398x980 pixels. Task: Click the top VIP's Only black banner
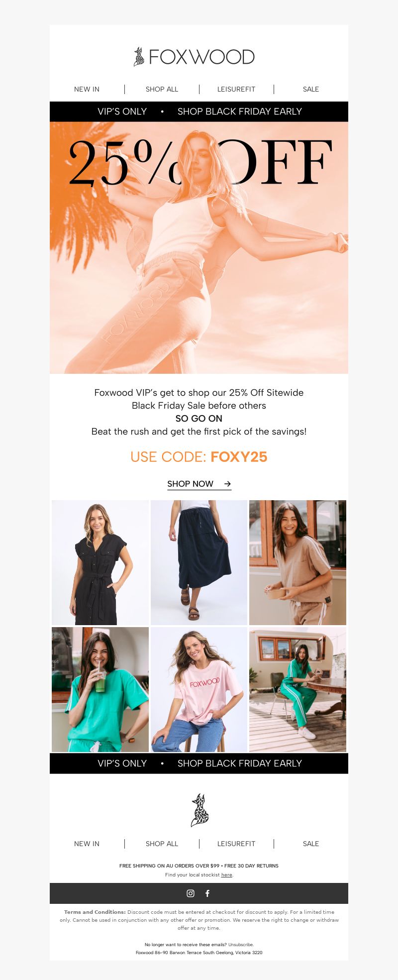[x=199, y=111]
